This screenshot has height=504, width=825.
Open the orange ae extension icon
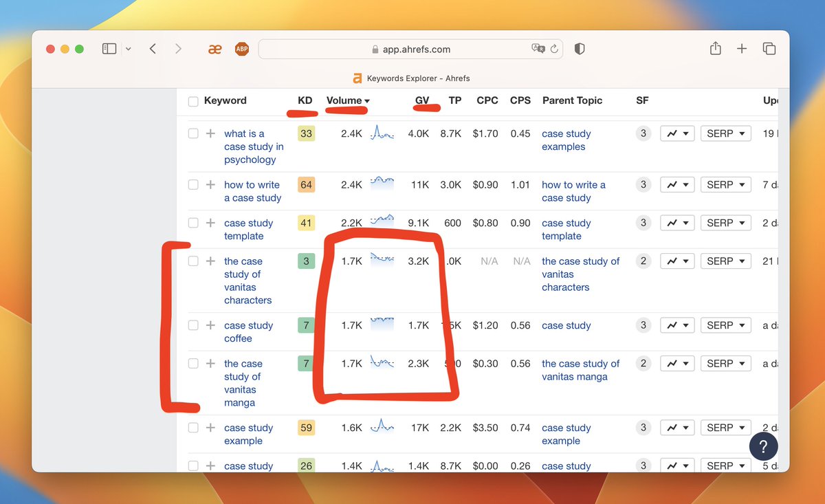(214, 49)
